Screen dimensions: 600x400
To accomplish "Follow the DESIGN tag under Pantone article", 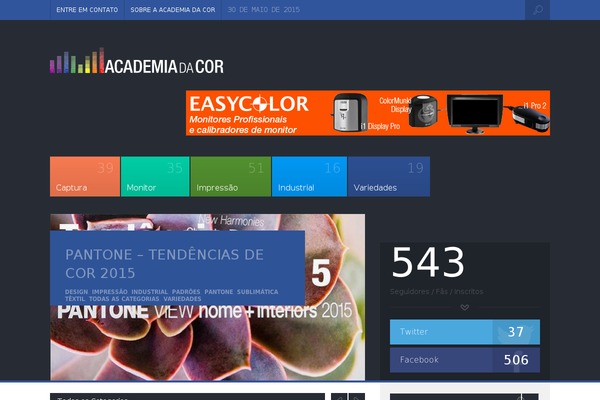I will coord(76,292).
